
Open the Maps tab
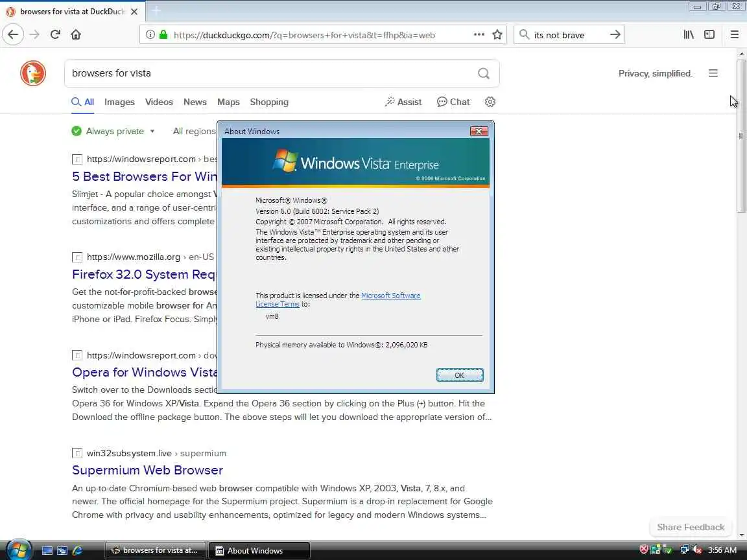229,102
